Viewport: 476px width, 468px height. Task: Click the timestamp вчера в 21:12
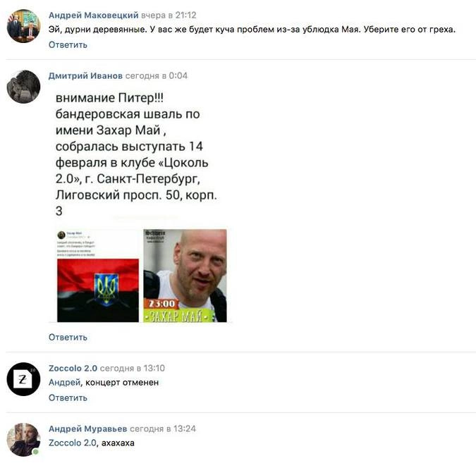169,16
